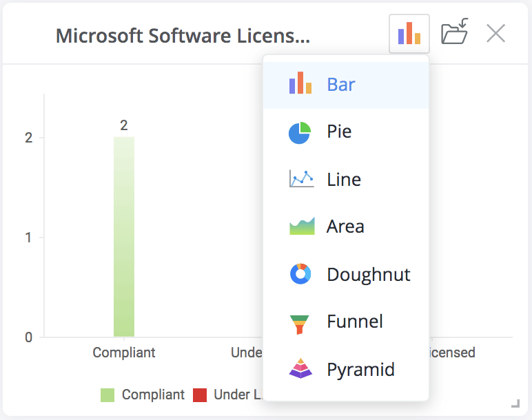Screen dimensions: 532x420
Task: Select Bar from the chart type menu
Action: (341, 84)
